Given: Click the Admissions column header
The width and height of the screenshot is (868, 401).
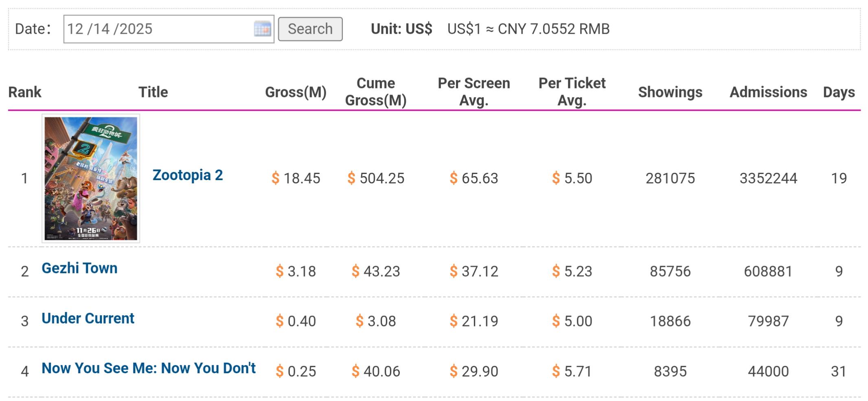Looking at the screenshot, I should tap(768, 92).
